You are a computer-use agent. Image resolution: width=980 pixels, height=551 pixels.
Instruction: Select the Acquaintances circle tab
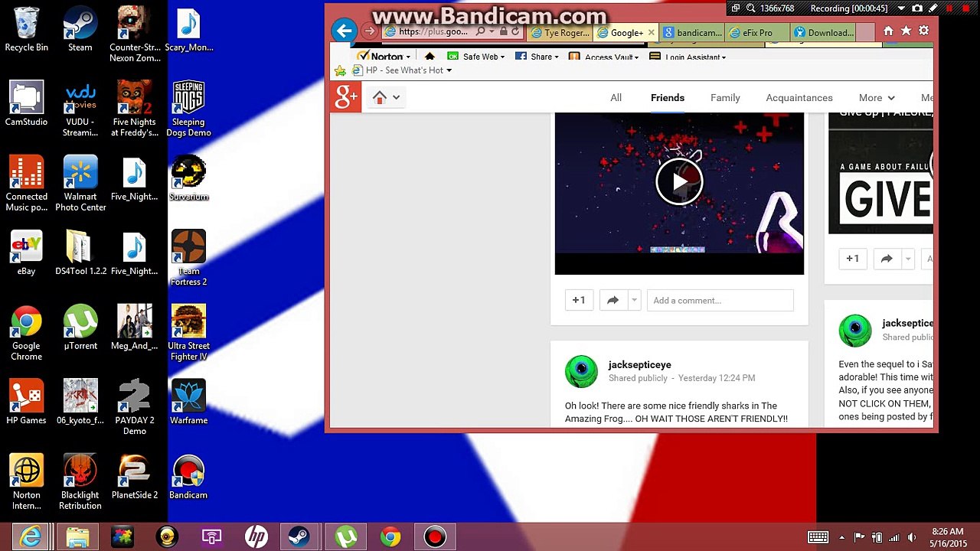tap(799, 98)
